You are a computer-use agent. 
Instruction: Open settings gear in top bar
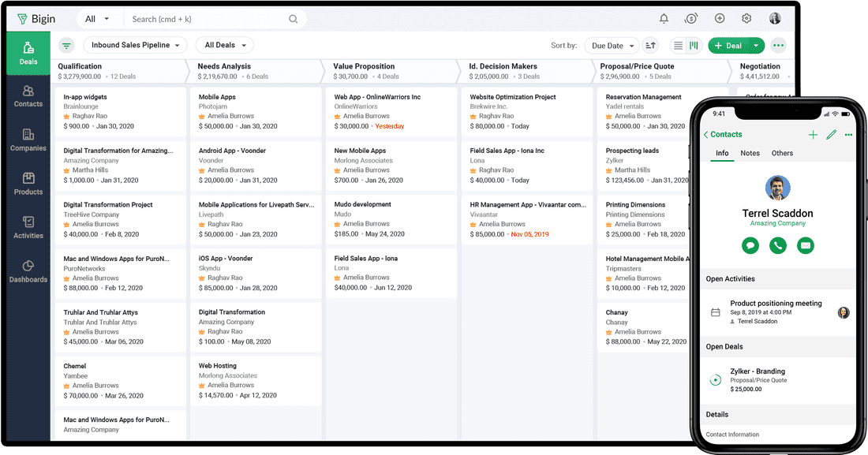coord(746,18)
